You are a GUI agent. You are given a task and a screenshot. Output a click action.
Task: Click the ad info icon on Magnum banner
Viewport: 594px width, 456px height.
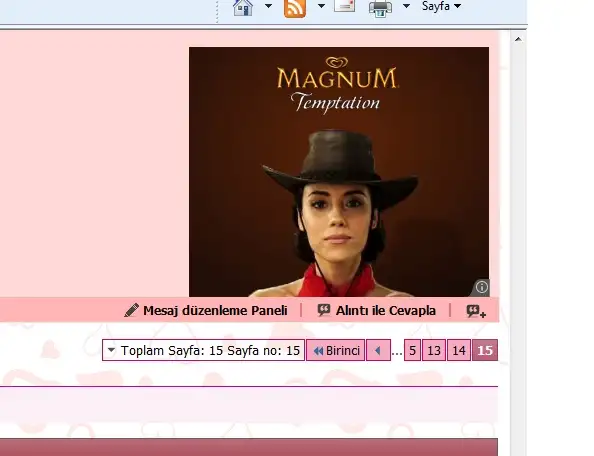point(481,287)
